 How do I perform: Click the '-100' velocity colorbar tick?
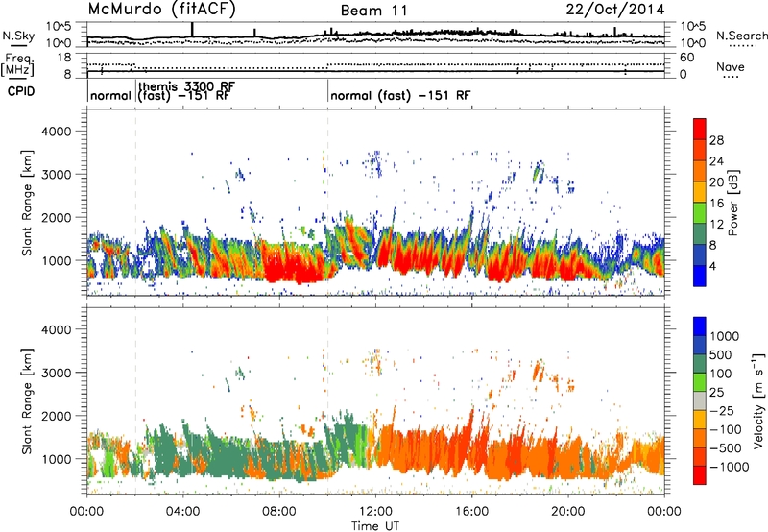click(x=726, y=429)
